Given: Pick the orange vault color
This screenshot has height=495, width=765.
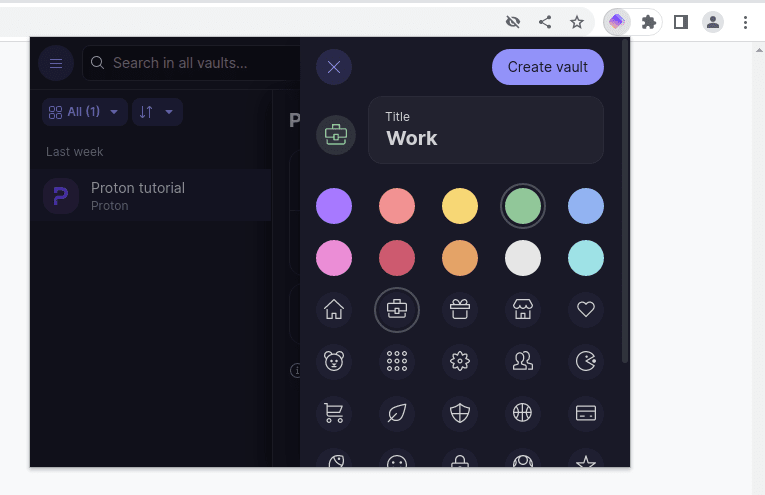Looking at the screenshot, I should tap(460, 258).
